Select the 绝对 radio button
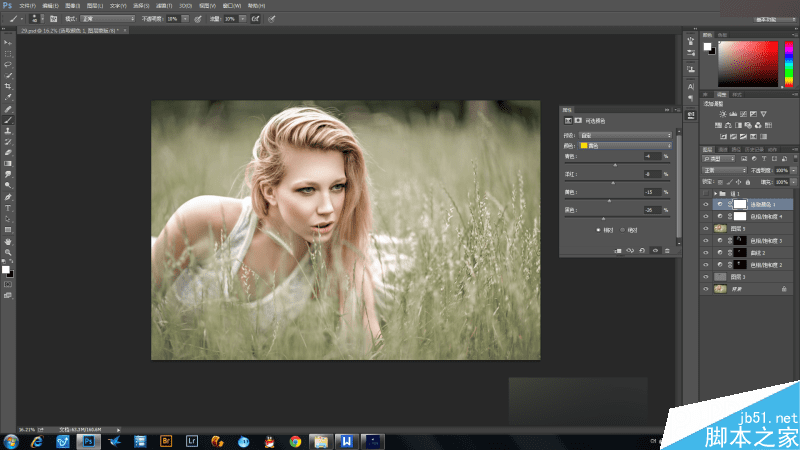 (625, 229)
